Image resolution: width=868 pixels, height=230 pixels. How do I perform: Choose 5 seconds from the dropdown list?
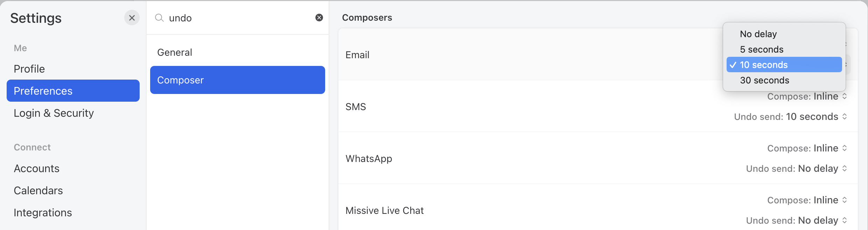coord(762,49)
